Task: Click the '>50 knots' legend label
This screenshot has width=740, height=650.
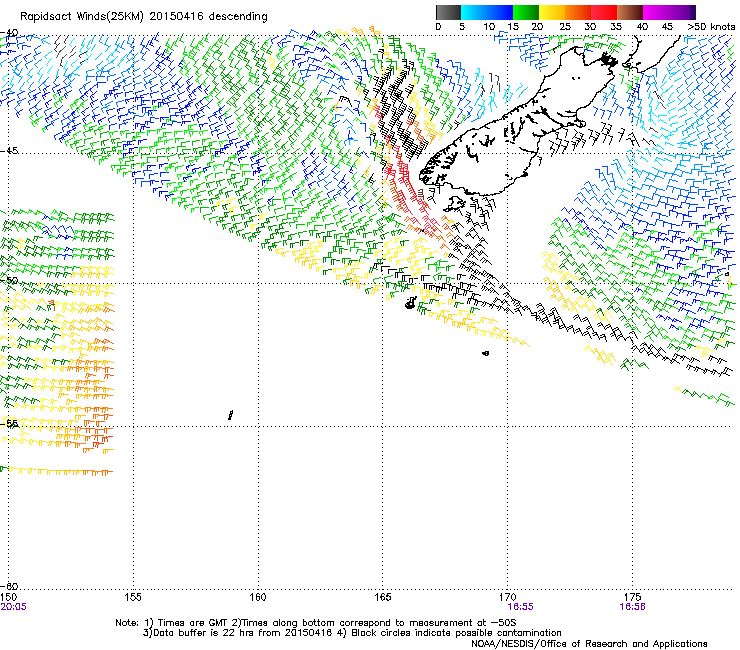Action: (711, 27)
